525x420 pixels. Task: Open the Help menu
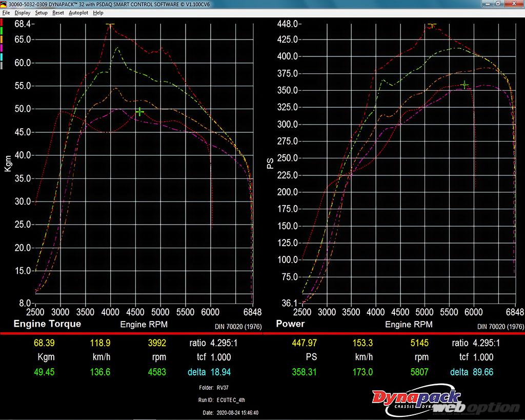click(x=98, y=13)
